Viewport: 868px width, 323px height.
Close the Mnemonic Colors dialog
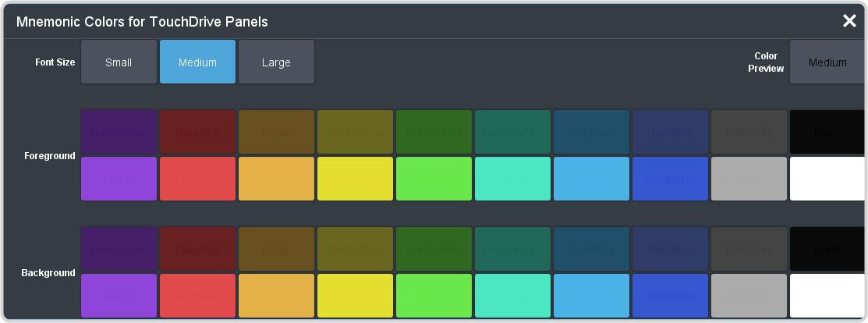(x=849, y=21)
